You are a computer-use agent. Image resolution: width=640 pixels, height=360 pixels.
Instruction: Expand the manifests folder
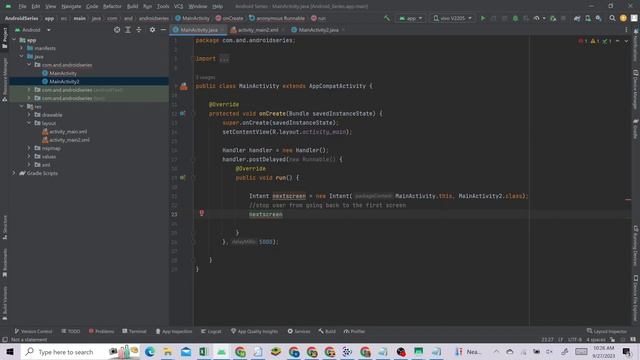pyautogui.click(x=22, y=48)
